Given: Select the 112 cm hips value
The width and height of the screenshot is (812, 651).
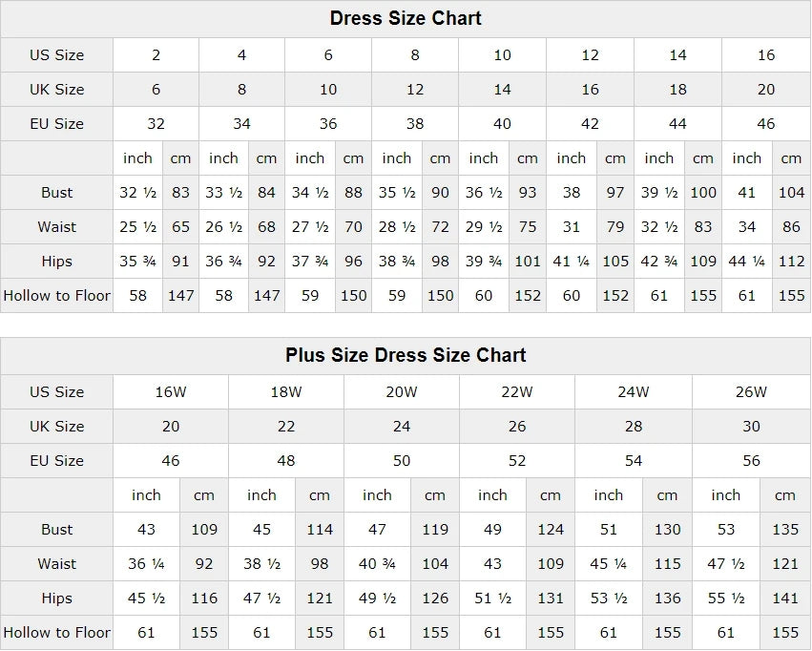Looking at the screenshot, I should 791,262.
